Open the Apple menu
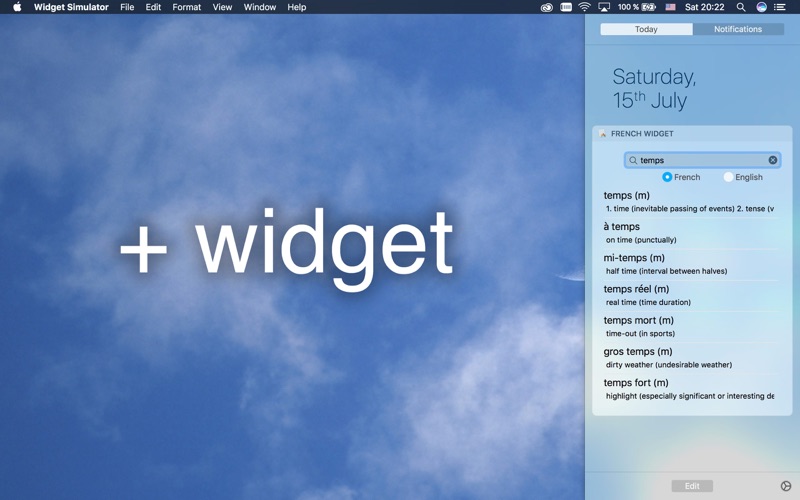Viewport: 800px width, 500px height. 17,7
